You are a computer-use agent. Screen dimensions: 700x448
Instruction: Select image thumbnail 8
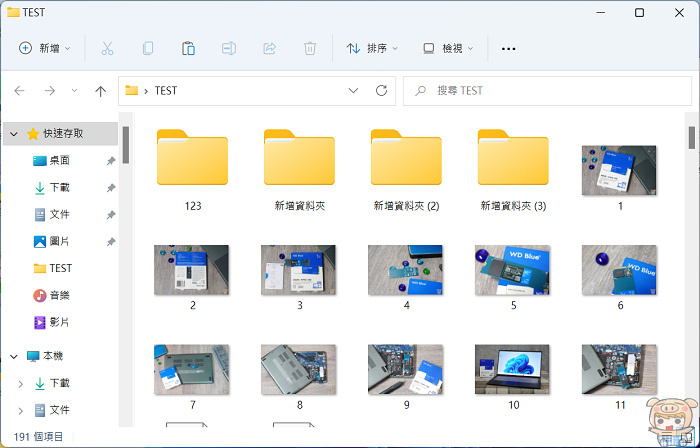[x=299, y=369]
